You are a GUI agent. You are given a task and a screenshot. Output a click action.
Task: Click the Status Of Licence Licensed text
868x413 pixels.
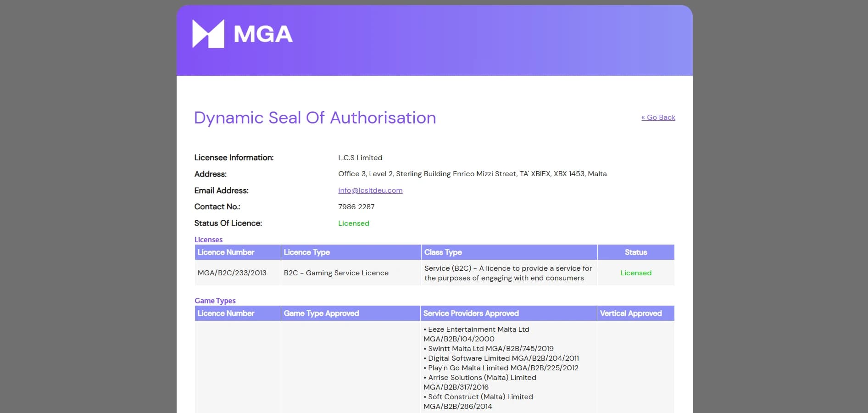353,223
